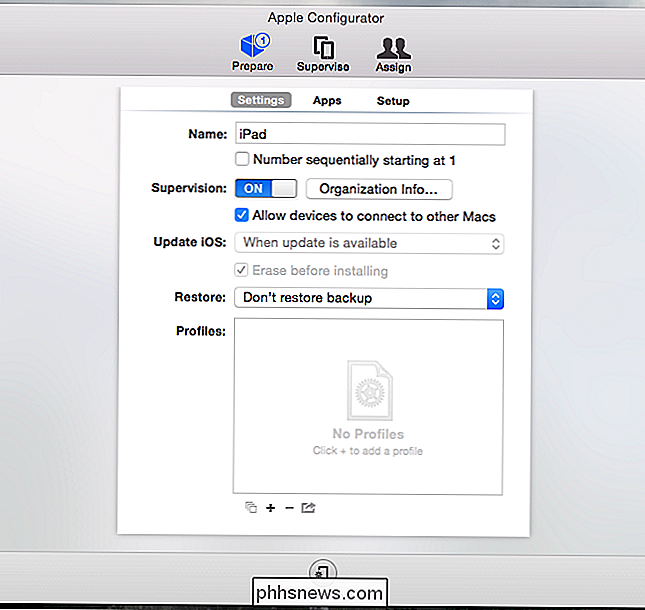
Task: Add a profile with the plus icon
Action: tap(270, 508)
